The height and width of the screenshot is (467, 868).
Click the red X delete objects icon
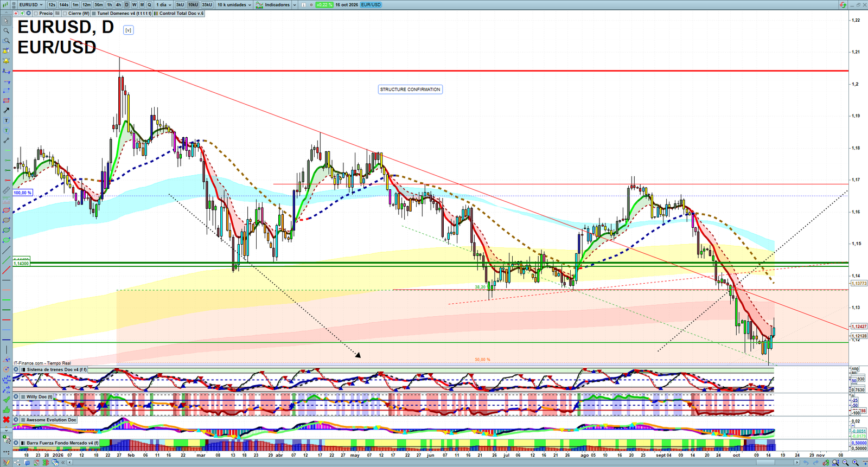pyautogui.click(x=6, y=420)
